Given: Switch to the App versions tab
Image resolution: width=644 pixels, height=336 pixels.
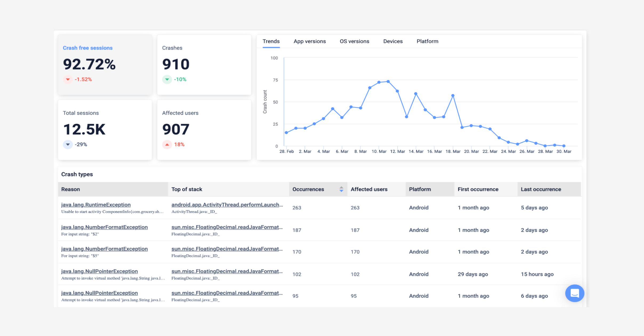Looking at the screenshot, I should click(x=309, y=41).
